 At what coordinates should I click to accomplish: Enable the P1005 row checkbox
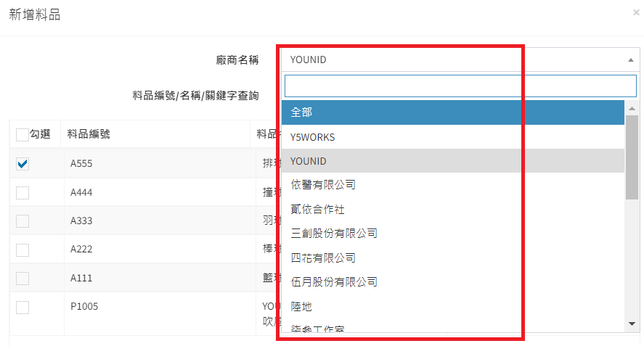(23, 307)
